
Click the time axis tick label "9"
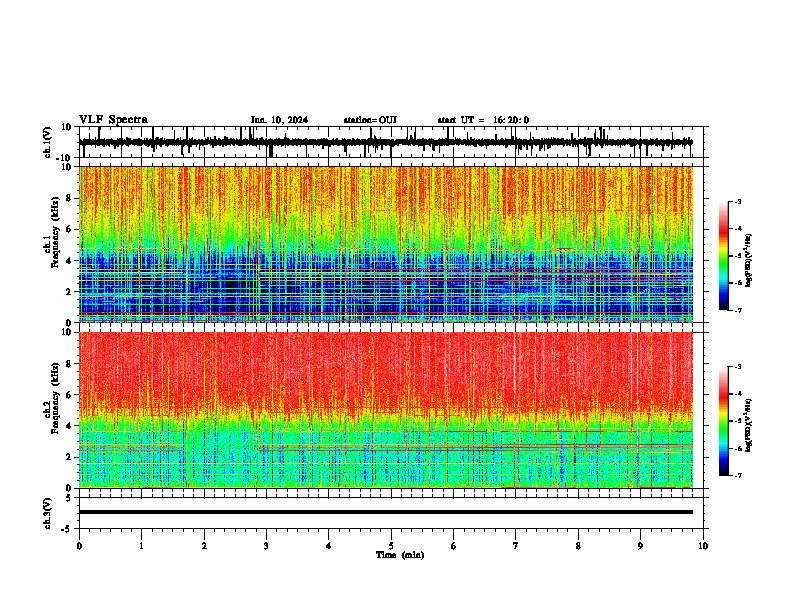(x=640, y=546)
